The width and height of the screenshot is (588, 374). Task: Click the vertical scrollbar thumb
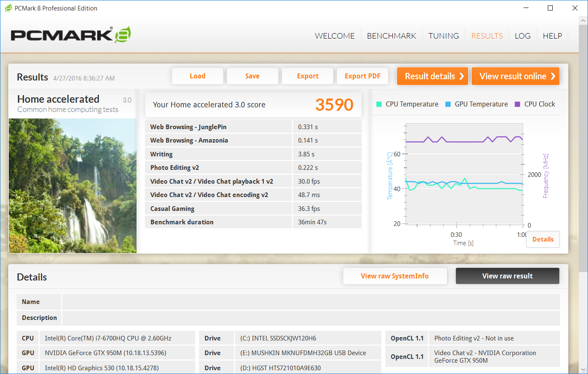(583, 148)
